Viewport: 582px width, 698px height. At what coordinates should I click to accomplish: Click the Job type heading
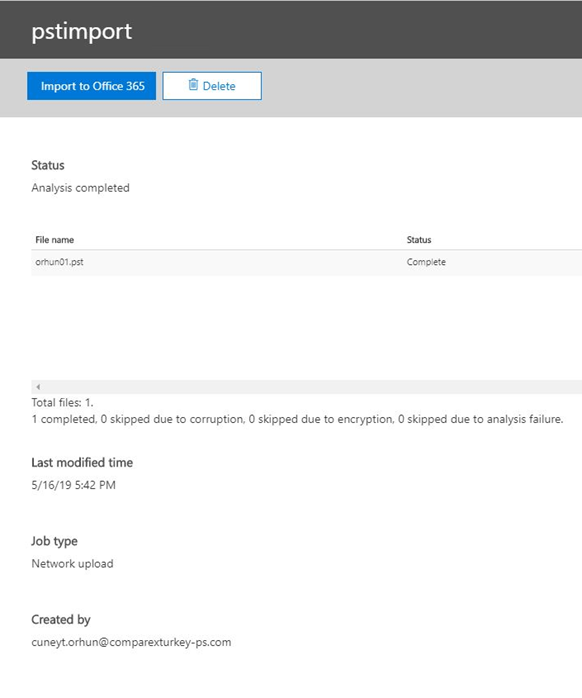point(54,541)
